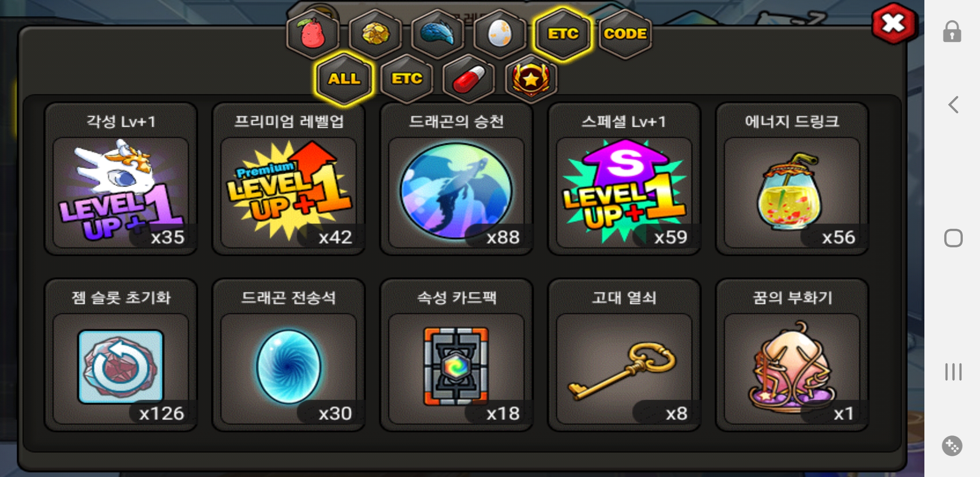The image size is (980, 477).
Task: Select the top-row ETC category tab
Action: click(x=563, y=34)
